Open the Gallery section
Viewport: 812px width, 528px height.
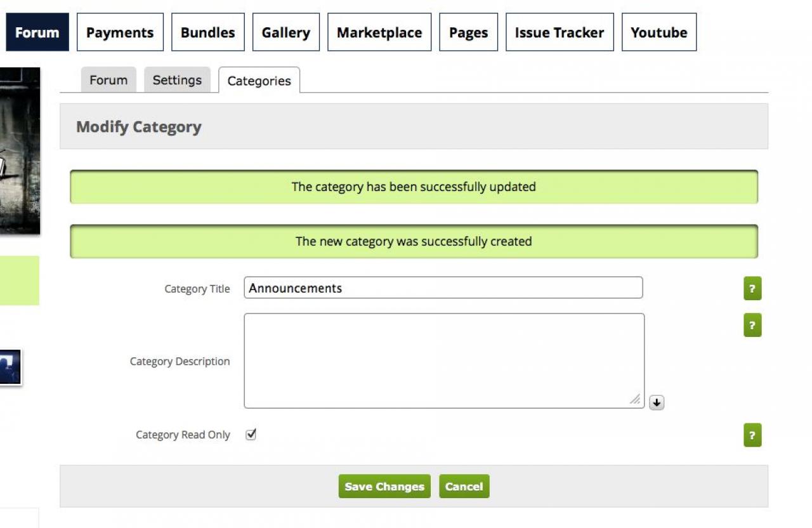coord(285,32)
